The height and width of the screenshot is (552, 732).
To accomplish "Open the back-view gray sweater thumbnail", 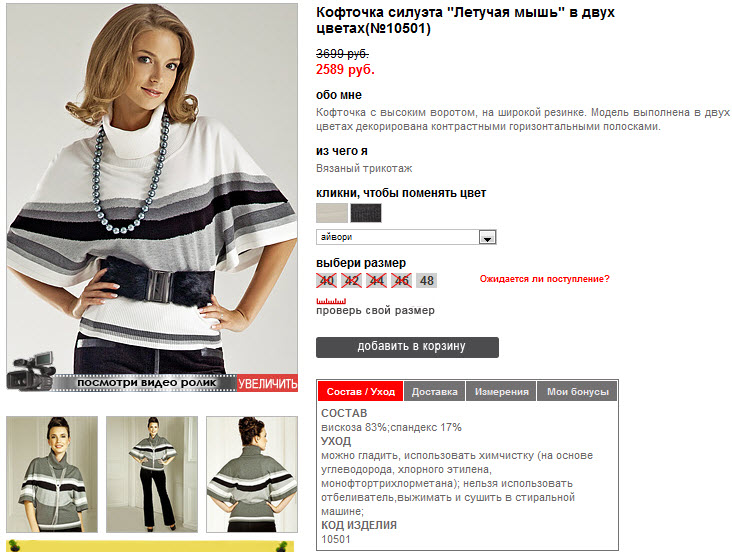I will pos(252,474).
